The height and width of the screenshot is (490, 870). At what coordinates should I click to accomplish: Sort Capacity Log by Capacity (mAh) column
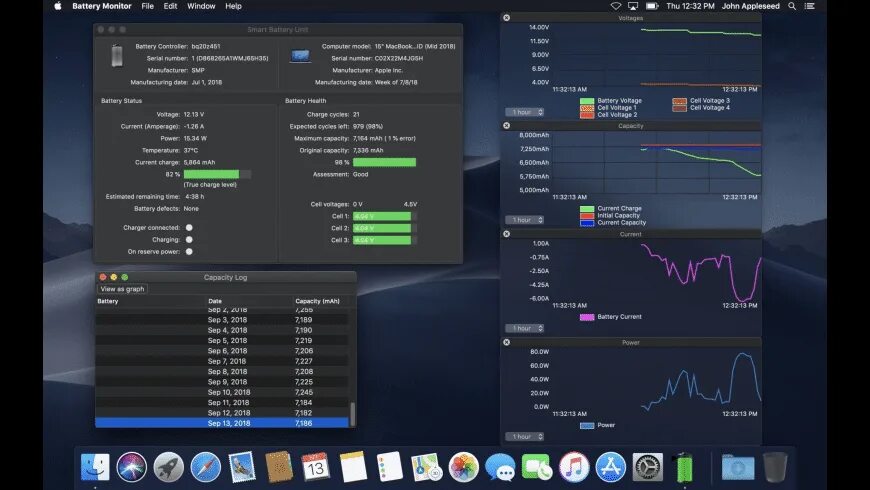pos(322,301)
